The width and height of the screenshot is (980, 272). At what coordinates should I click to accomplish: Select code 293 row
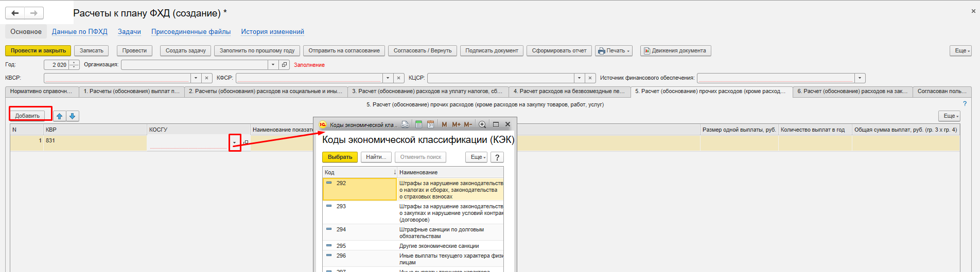point(413,212)
